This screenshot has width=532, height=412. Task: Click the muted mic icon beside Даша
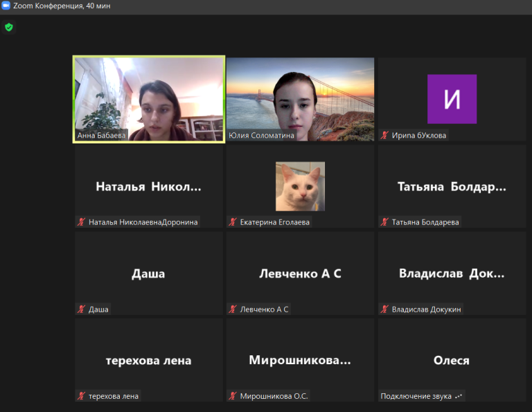point(82,310)
